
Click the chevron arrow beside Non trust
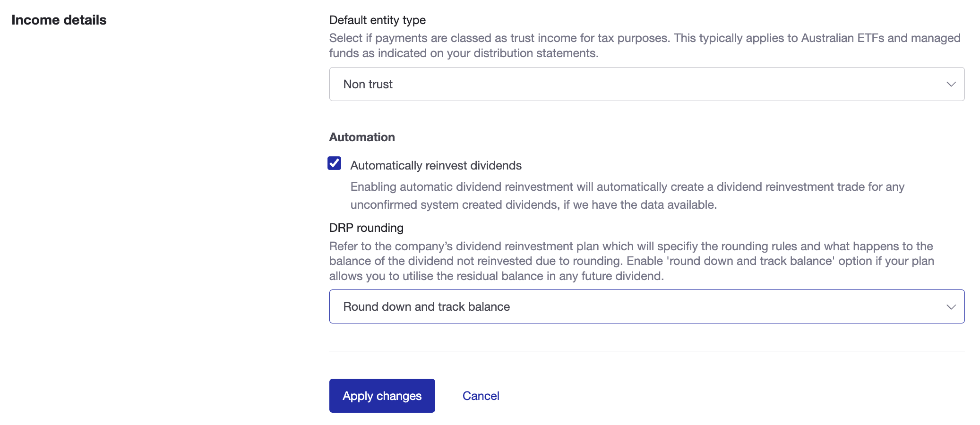(951, 84)
